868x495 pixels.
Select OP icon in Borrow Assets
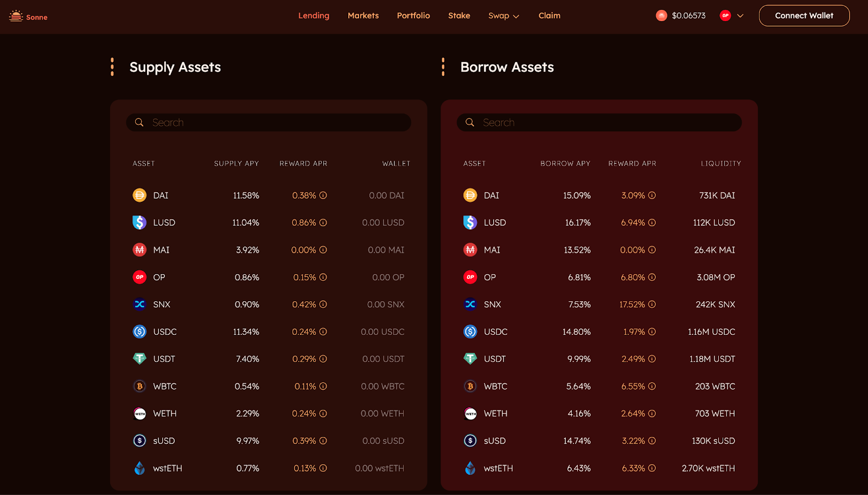pos(470,277)
